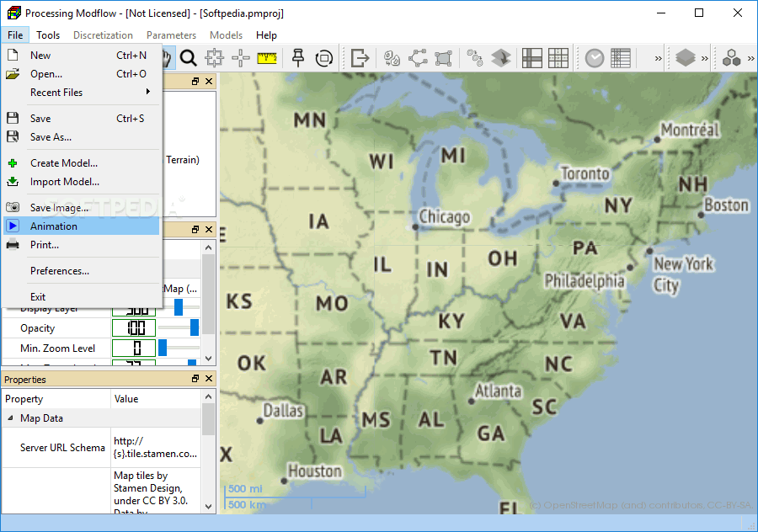Viewport: 758px width, 532px height.
Task: Choose New from File menu
Action: pyautogui.click(x=81, y=55)
